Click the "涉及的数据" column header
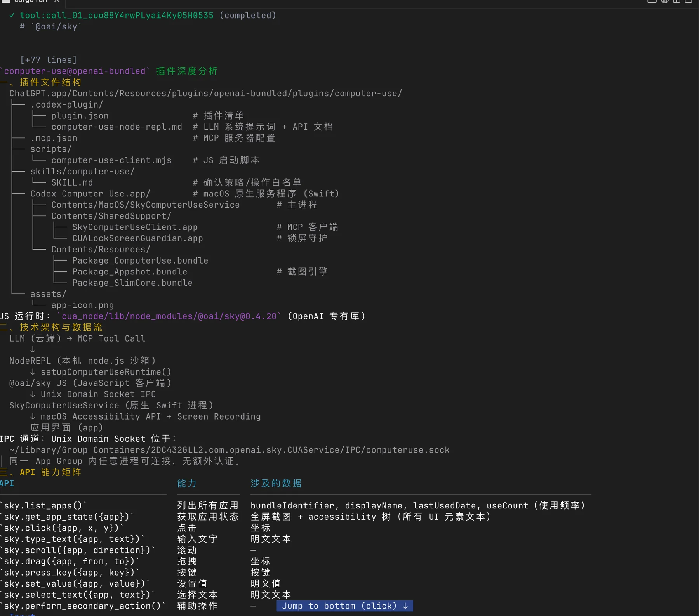This screenshot has width=699, height=616. pyautogui.click(x=276, y=483)
